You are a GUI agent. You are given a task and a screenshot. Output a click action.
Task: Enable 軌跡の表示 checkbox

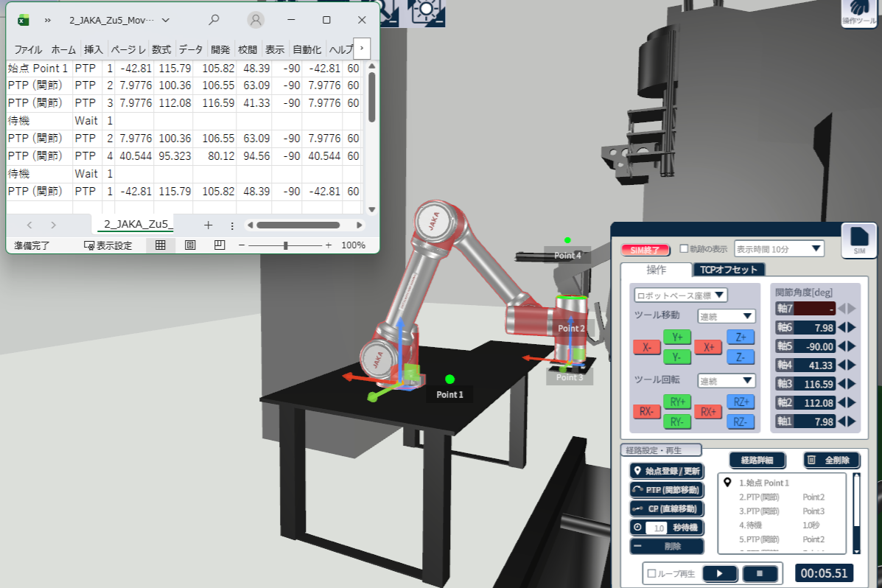pos(684,249)
